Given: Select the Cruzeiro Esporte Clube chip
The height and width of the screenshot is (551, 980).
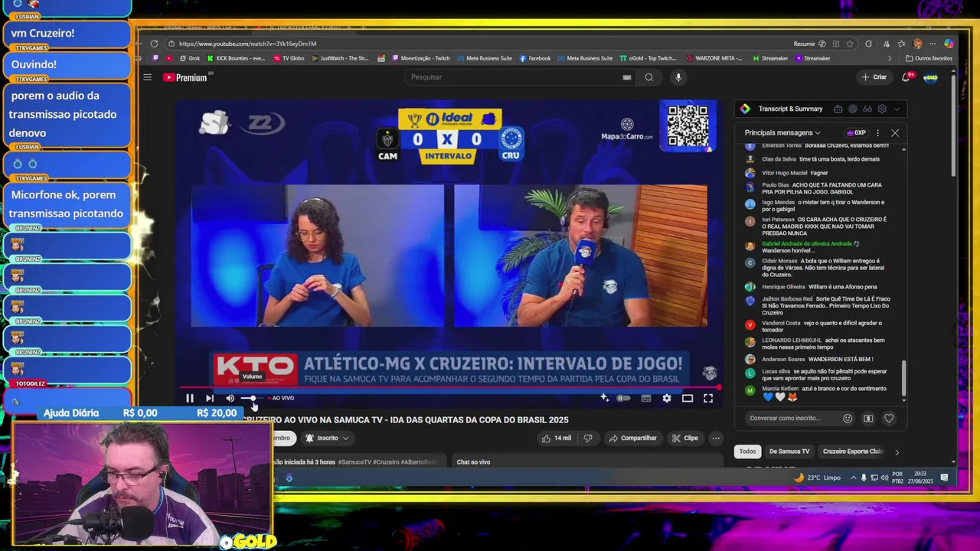Looking at the screenshot, I should click(852, 452).
